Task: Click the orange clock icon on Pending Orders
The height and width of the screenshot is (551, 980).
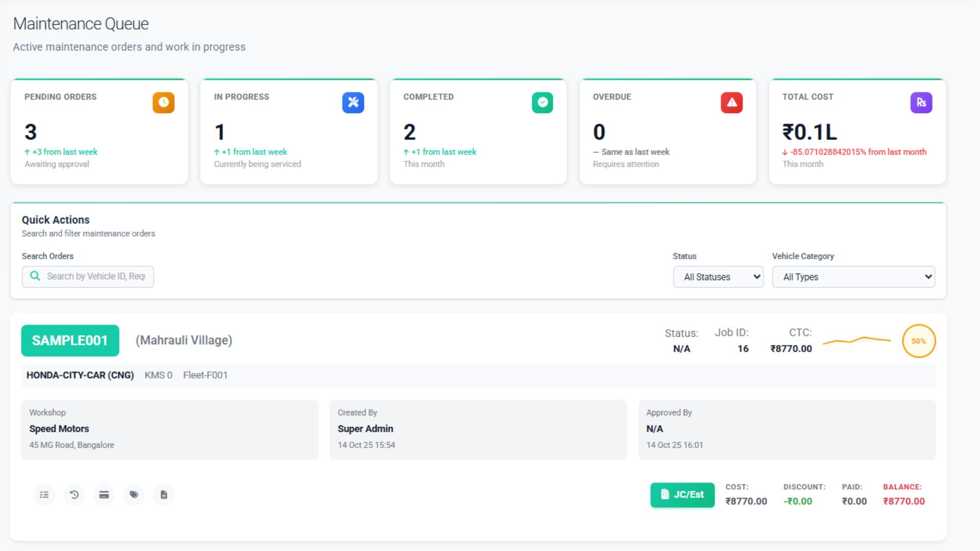Action: [x=163, y=103]
